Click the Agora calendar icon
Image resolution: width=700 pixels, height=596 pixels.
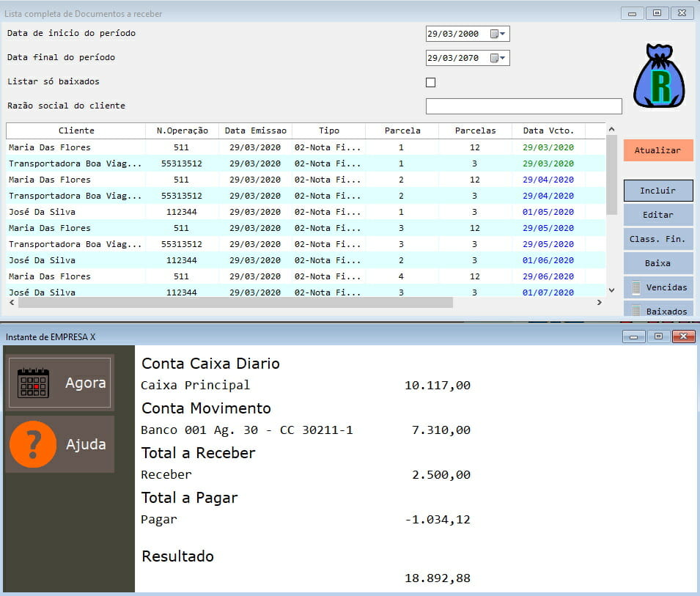point(33,383)
